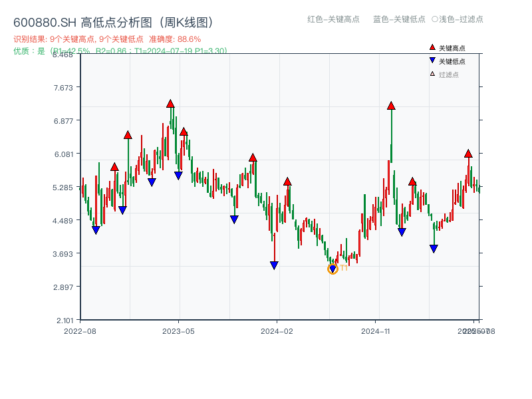Select the red triangle marker on the 2024-11 spike
532x399 pixels.
[x=391, y=105]
